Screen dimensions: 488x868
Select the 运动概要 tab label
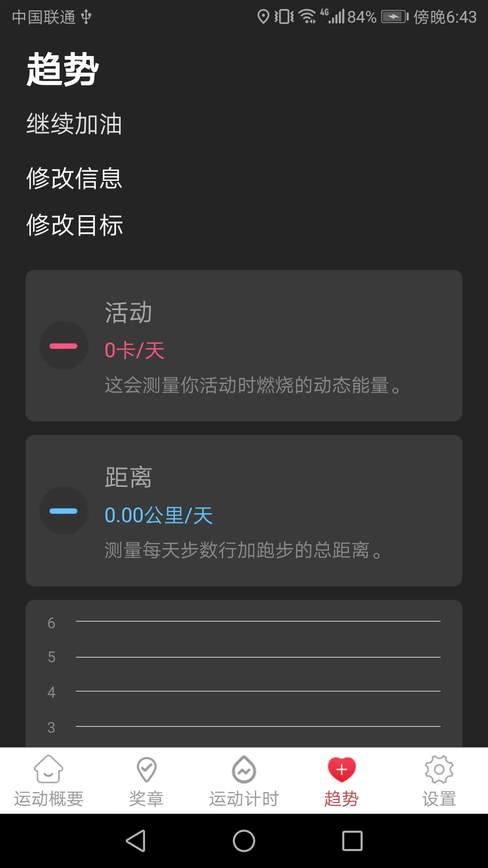click(48, 799)
